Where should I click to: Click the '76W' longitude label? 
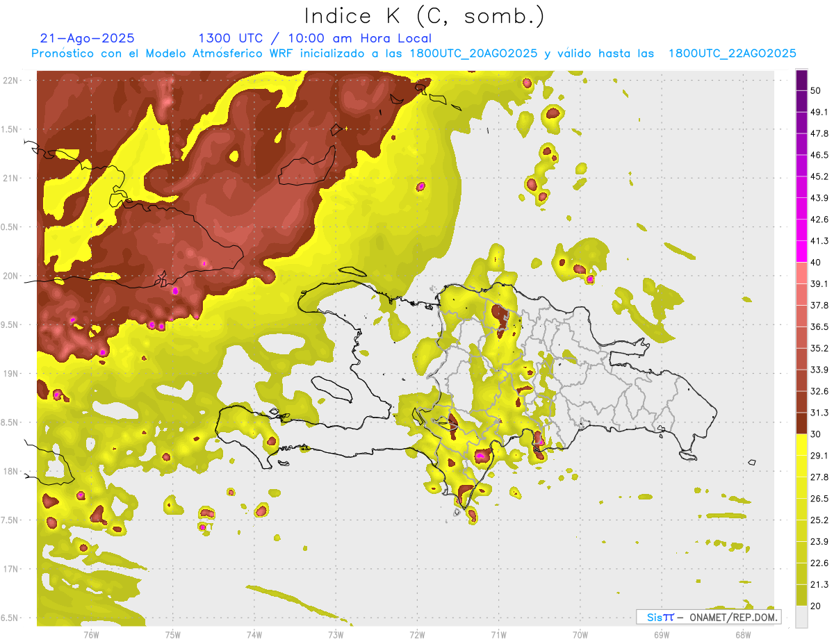[x=91, y=634]
